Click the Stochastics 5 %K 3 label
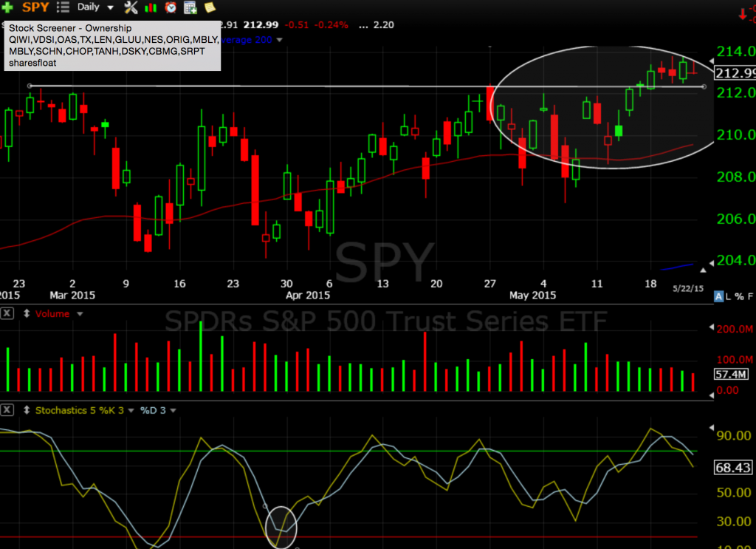This screenshot has height=549, width=756. (80, 411)
